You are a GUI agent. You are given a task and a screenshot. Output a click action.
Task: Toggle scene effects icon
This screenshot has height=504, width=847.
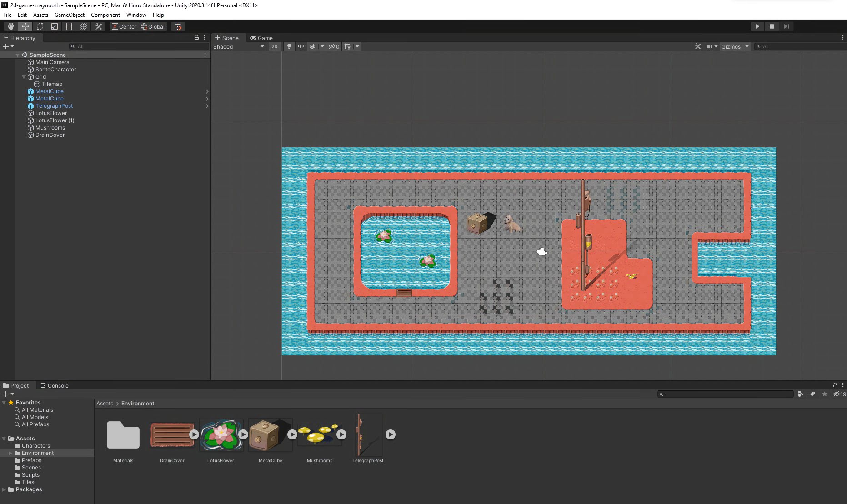[312, 46]
